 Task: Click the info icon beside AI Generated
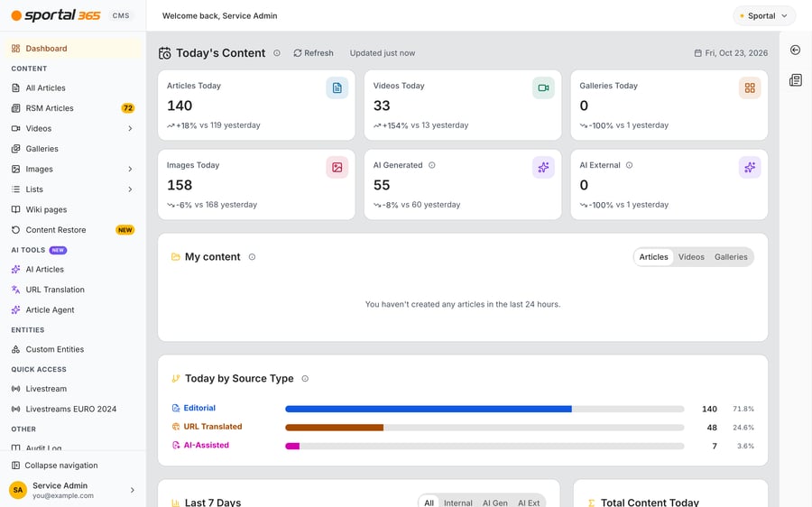[x=432, y=165]
